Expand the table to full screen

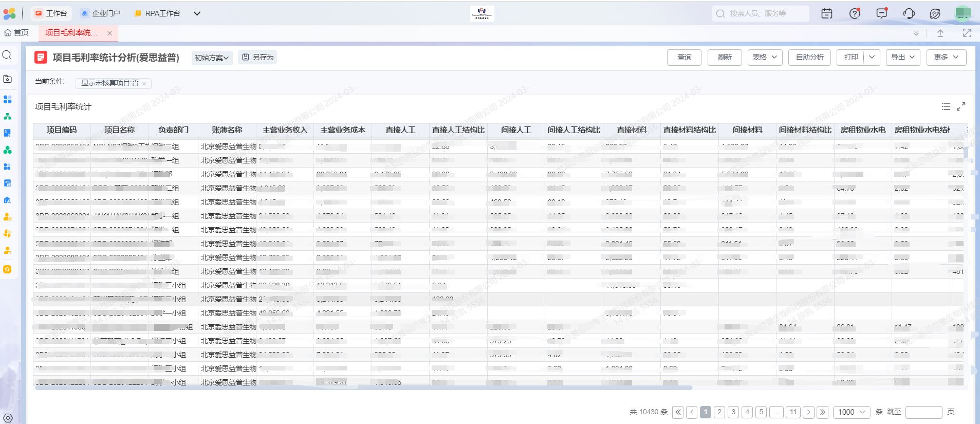point(961,106)
